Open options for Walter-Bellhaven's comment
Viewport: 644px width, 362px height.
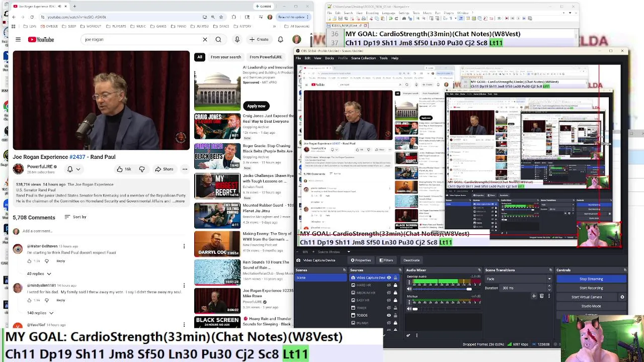point(184,246)
